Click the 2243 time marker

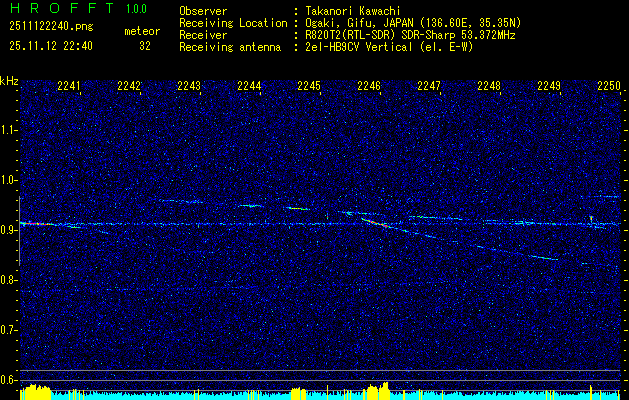189,86
